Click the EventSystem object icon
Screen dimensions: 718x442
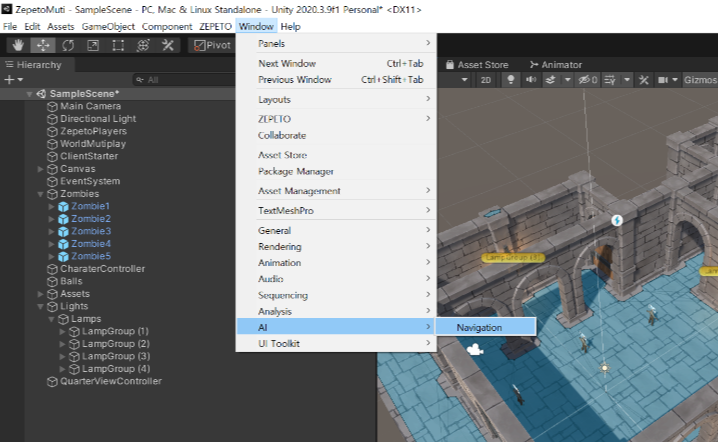click(x=52, y=181)
